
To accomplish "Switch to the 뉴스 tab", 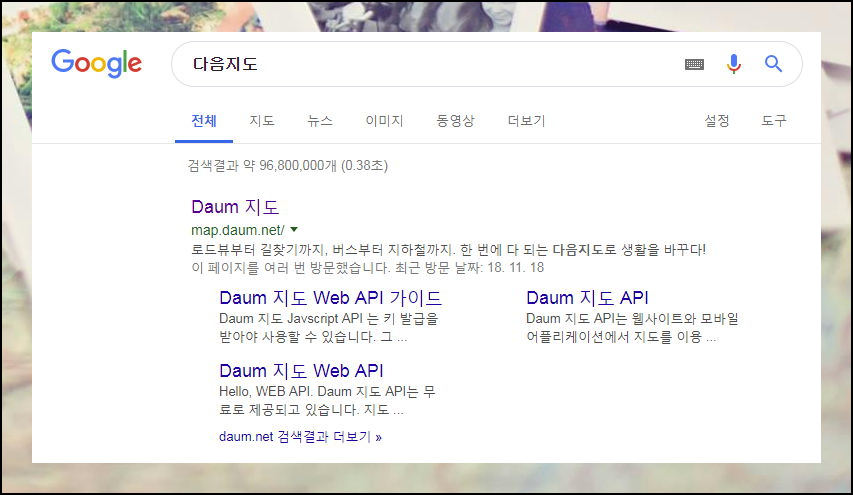I will click(320, 121).
